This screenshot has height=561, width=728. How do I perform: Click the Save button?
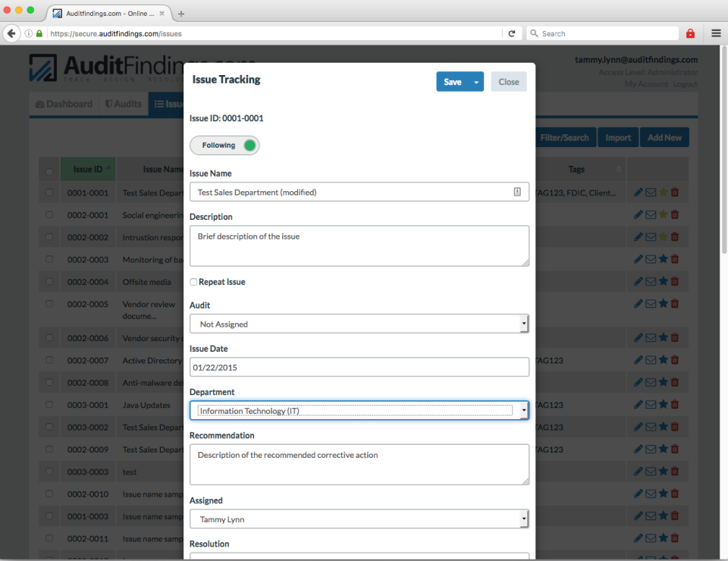point(453,80)
